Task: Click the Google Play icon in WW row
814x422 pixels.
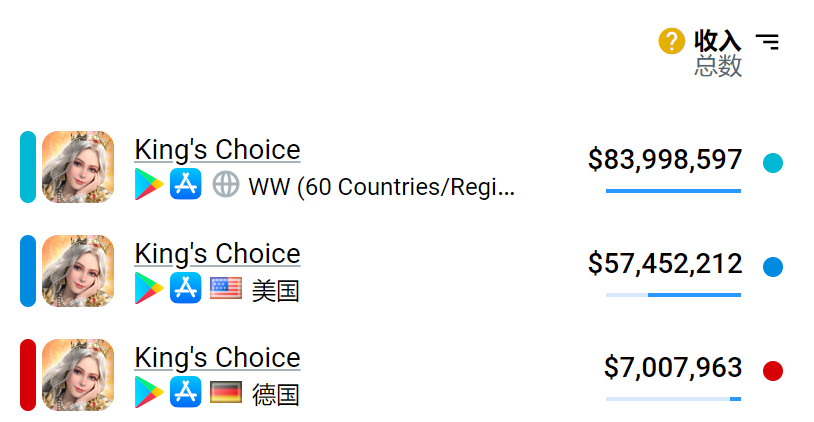Action: (x=149, y=185)
